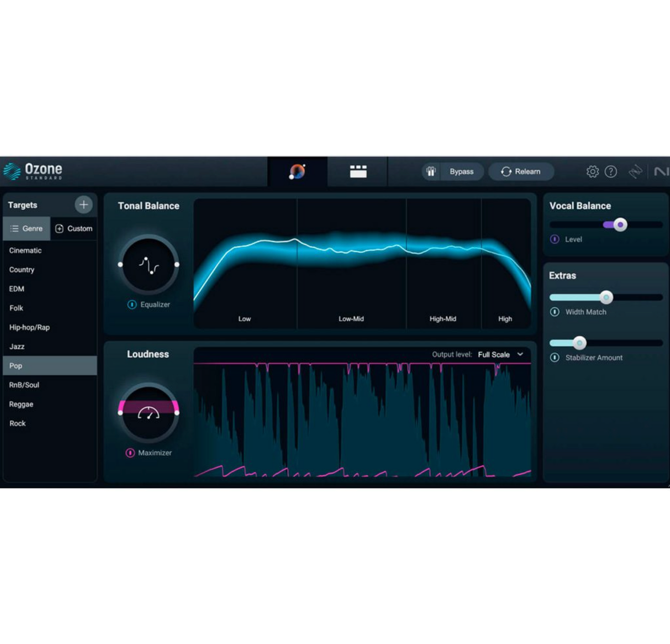Screen dimensions: 670x644
Task: Switch to Assistant view using the sphere icon
Action: (297, 171)
